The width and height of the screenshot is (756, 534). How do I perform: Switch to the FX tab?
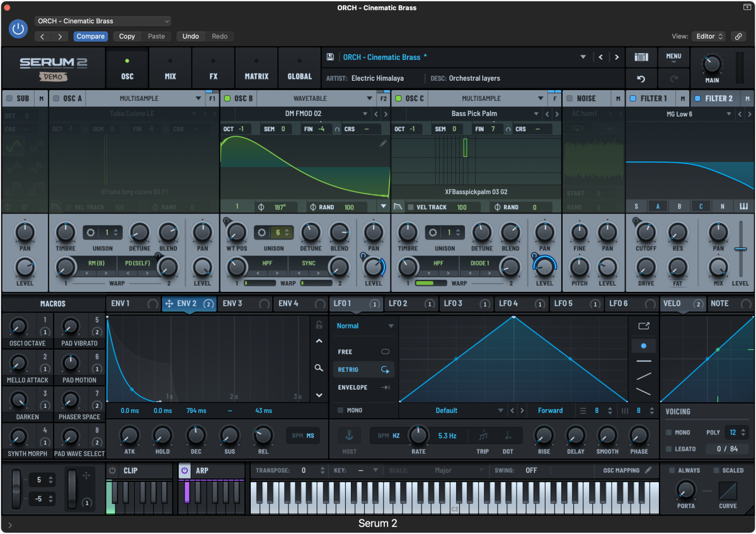click(213, 68)
